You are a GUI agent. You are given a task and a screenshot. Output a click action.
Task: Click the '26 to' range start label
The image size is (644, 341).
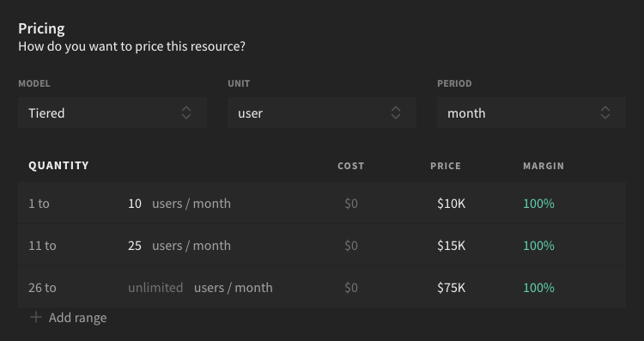click(42, 287)
